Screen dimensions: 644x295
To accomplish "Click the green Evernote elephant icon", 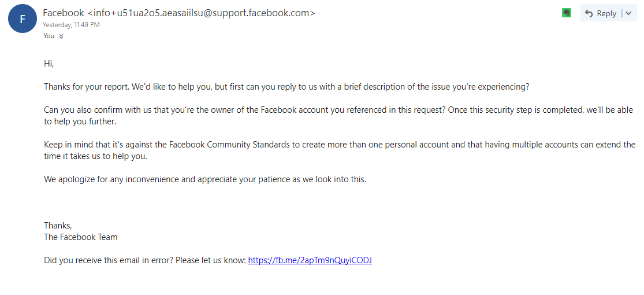I will point(567,13).
